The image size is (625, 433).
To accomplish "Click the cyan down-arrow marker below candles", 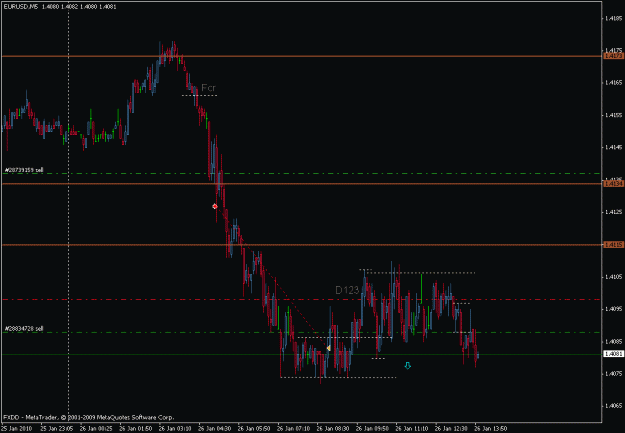I will (407, 365).
